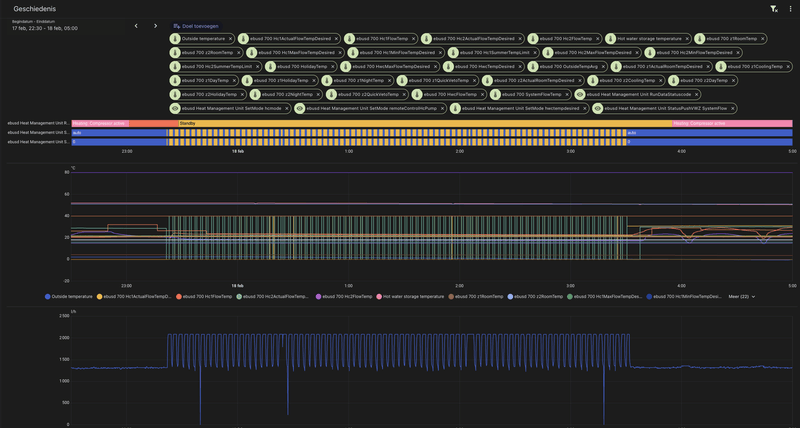
Task: Remove the SetMode hcmode chip
Action: [286, 108]
